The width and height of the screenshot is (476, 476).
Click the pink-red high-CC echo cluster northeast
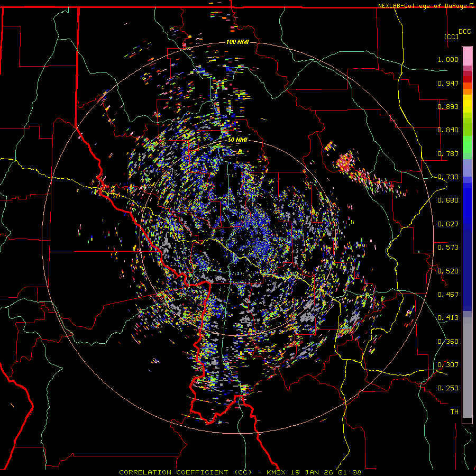(x=345, y=161)
